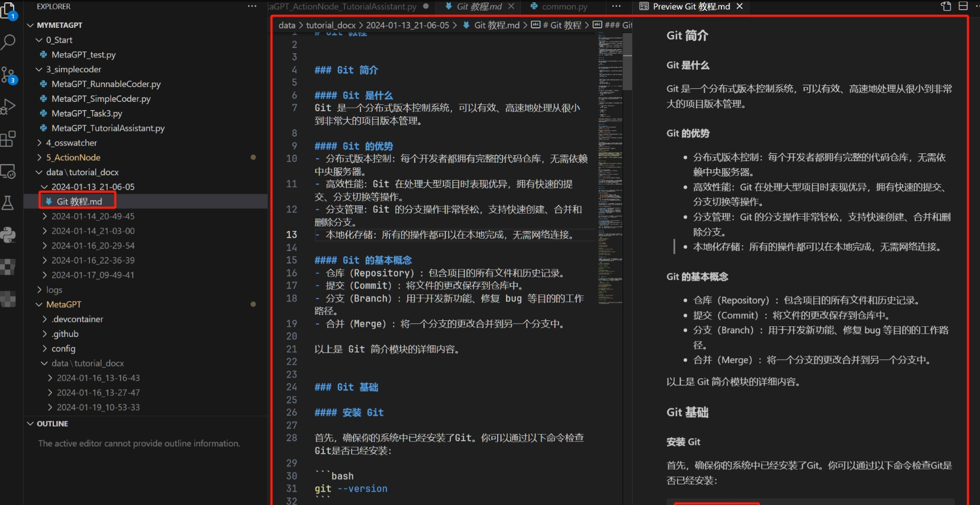Close the Git 教程.md editor tab
This screenshot has height=505, width=980.
tap(511, 7)
